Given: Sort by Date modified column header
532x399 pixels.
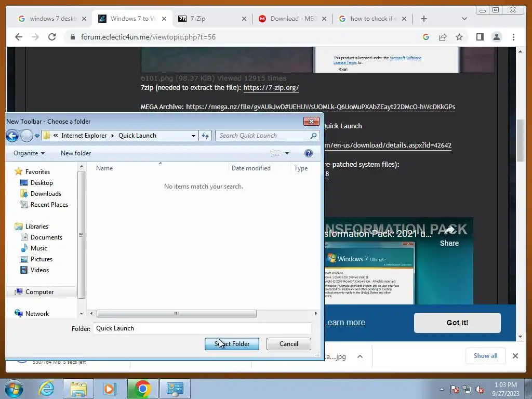Looking at the screenshot, I should [x=251, y=168].
